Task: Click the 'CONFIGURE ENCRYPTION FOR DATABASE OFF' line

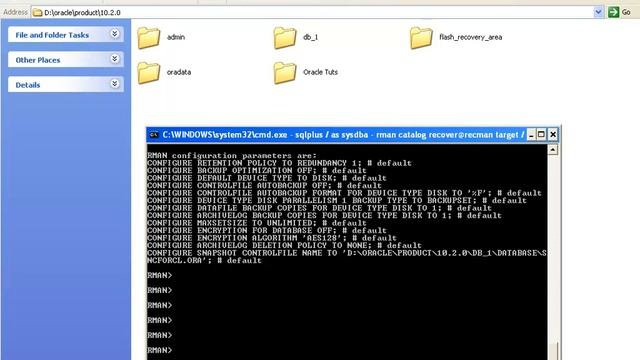Action: [x=267, y=230]
